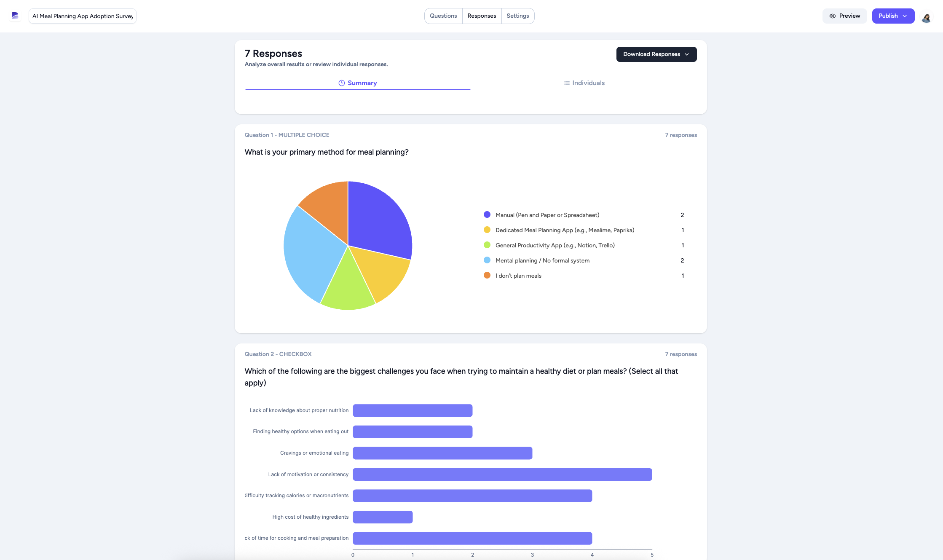Screen dimensions: 943x560
Task: Expand the Publish dropdown chevron
Action: (x=905, y=16)
